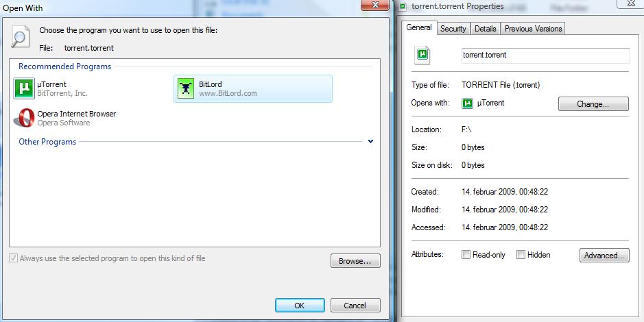Open Advanced... attributes dialog
Image resolution: width=644 pixels, height=322 pixels.
point(604,255)
